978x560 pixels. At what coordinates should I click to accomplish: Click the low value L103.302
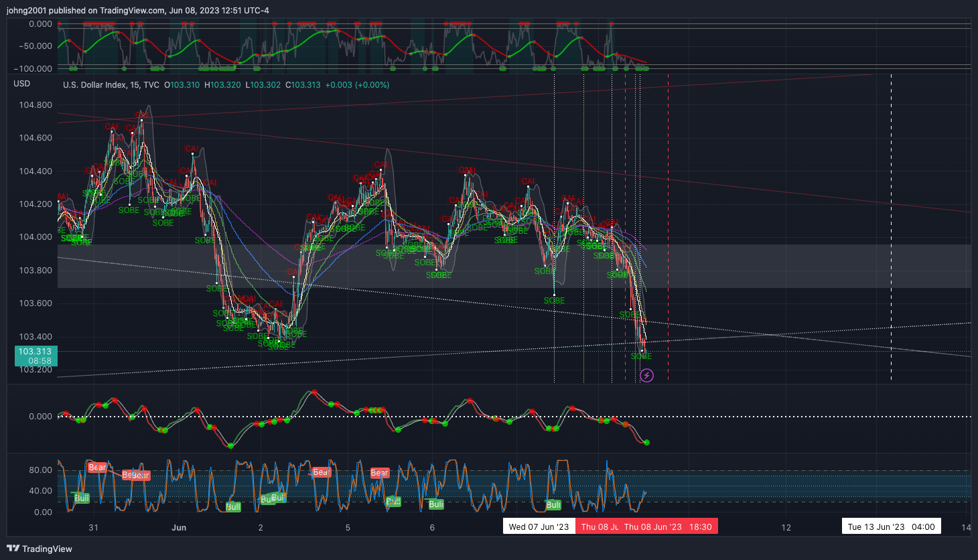[x=263, y=85]
